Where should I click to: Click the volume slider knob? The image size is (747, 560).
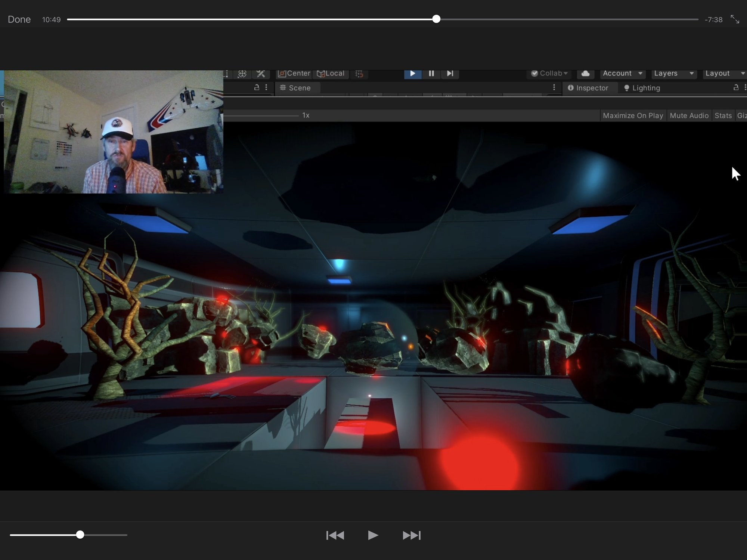pos(80,535)
